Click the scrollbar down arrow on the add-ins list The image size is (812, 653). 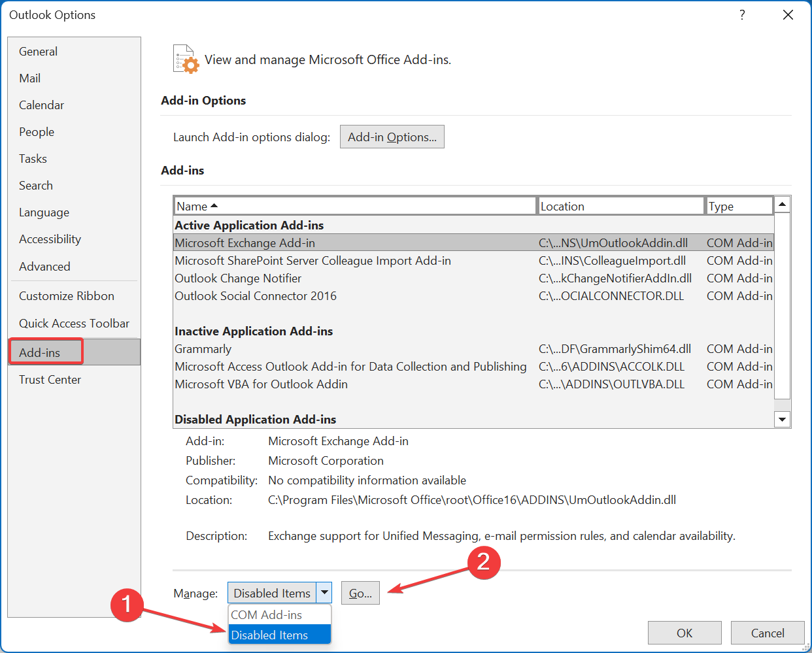coord(782,419)
